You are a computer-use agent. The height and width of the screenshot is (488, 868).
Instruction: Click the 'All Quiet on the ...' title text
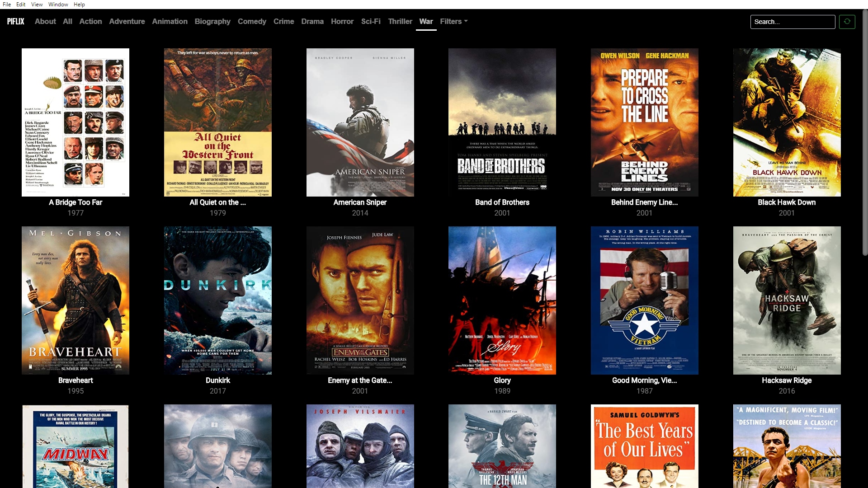pos(218,202)
